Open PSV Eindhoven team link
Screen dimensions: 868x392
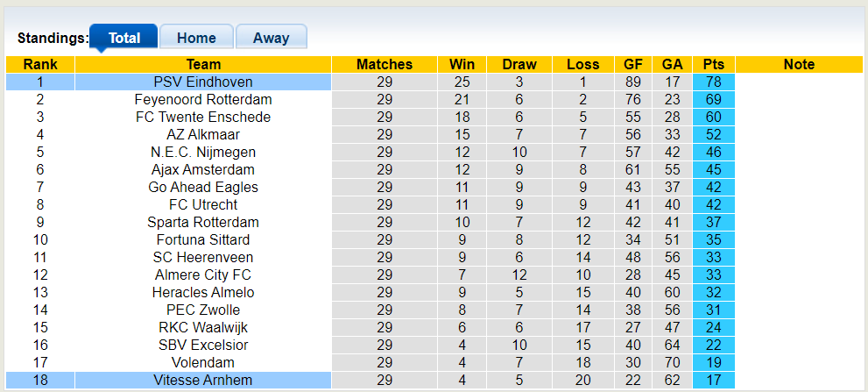(x=203, y=82)
